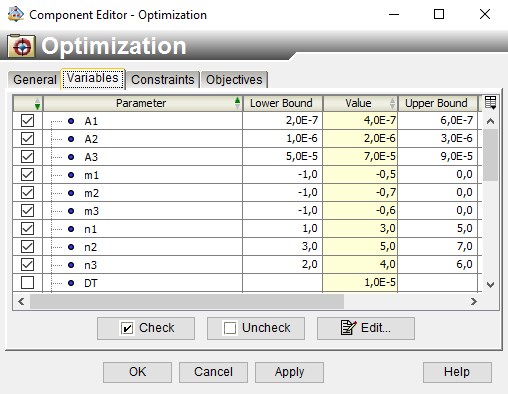Click the Uncheck button

[256, 328]
